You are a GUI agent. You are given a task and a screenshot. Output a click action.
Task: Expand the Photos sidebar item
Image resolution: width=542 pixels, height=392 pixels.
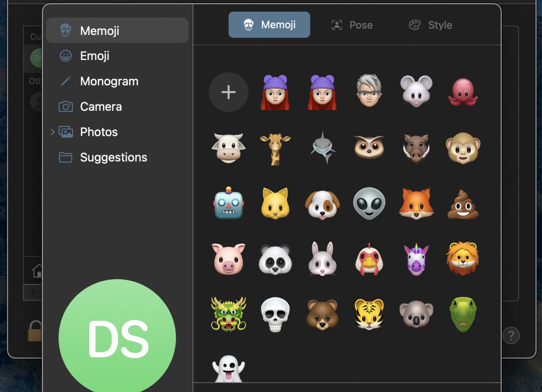tap(53, 132)
